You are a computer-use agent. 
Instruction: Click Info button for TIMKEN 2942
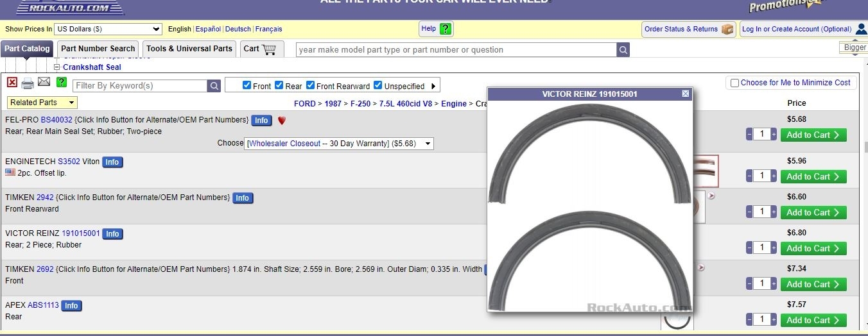243,198
